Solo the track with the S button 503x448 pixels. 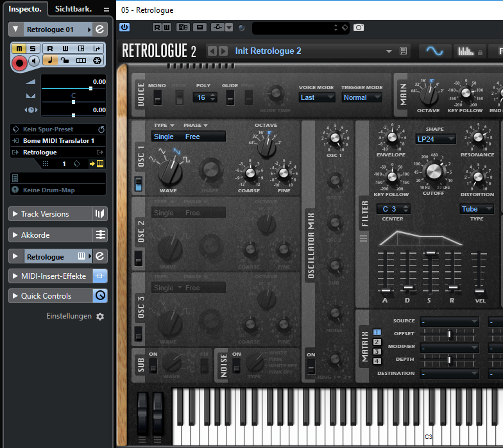pyautogui.click(x=33, y=49)
